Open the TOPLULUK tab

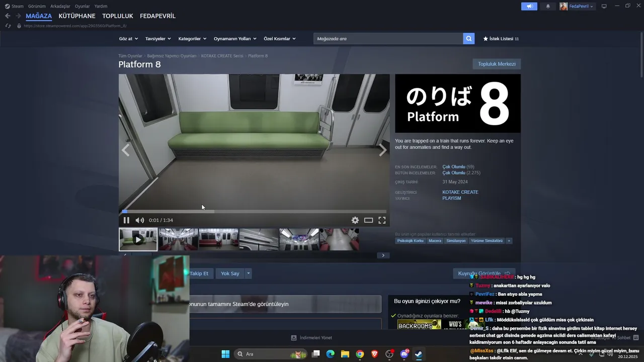point(118,16)
